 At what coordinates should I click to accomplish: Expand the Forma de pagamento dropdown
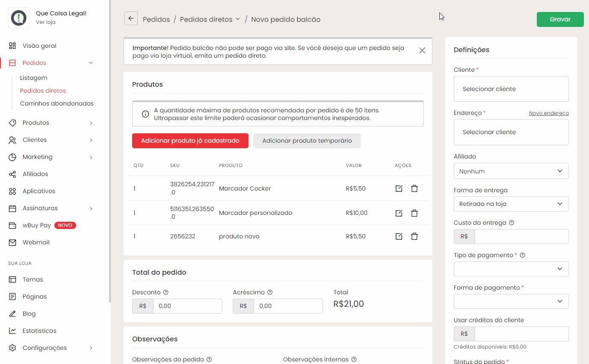click(x=511, y=301)
